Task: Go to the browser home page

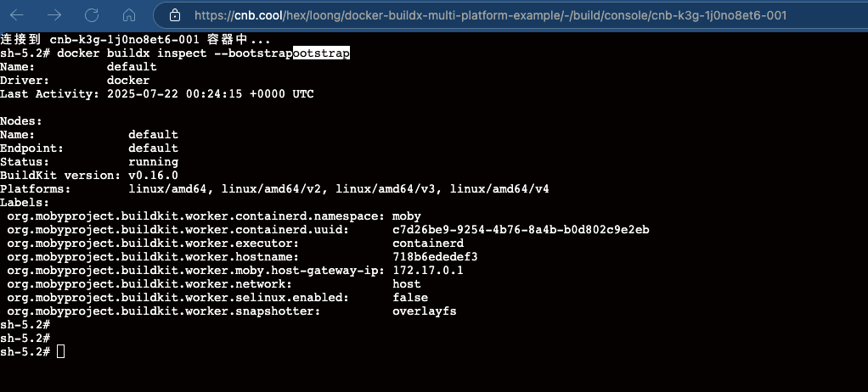Action: [129, 14]
